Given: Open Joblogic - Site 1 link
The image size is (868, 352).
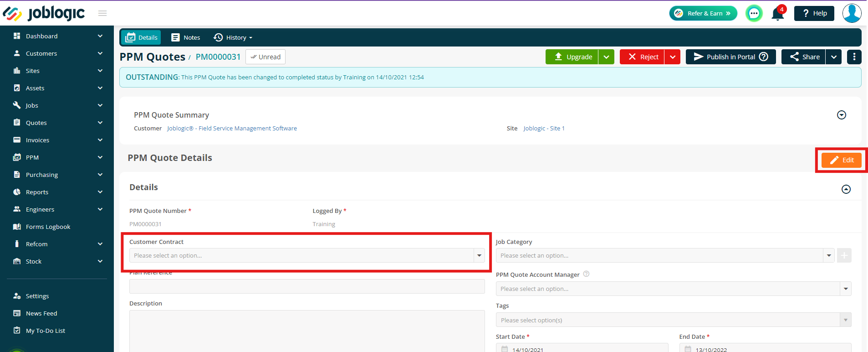Looking at the screenshot, I should 544,129.
